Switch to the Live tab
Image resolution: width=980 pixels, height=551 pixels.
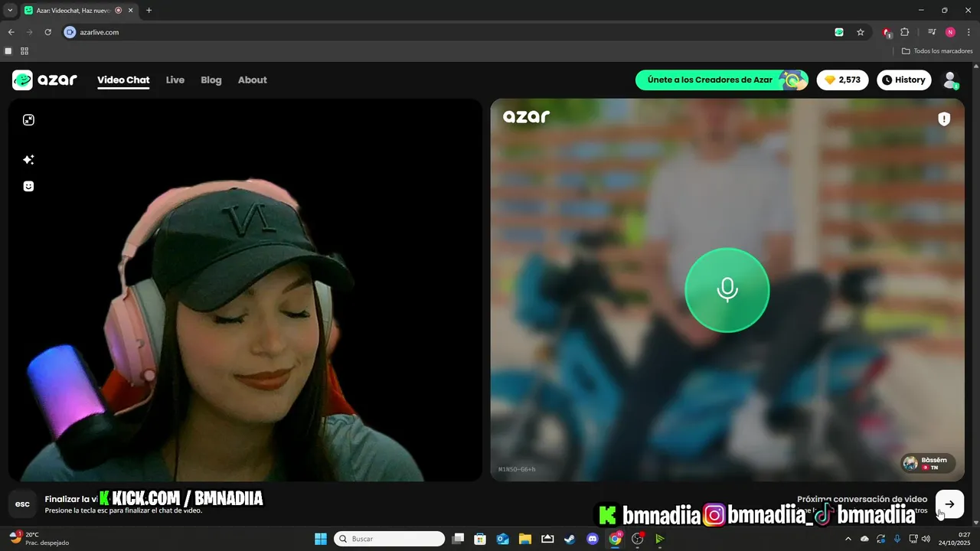click(x=175, y=80)
